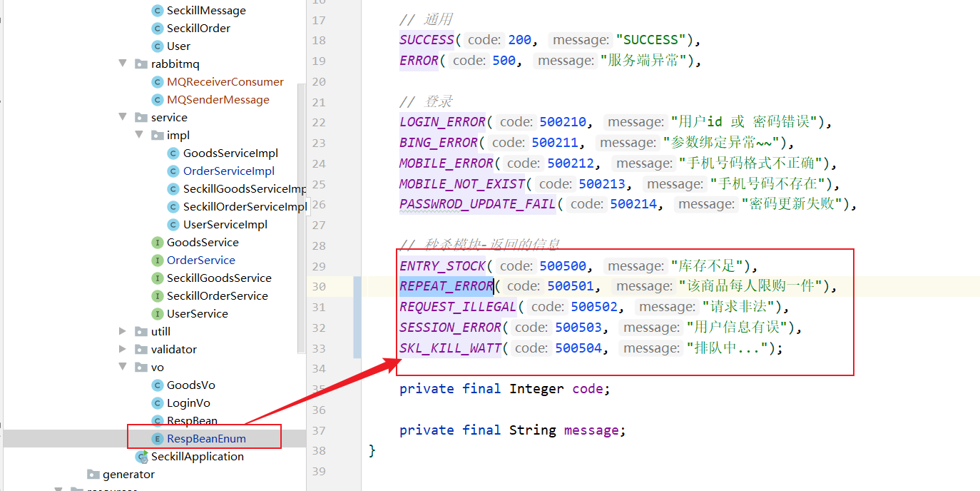980x491 pixels.
Task: Click the class icon beside MQSenderMessage
Action: [157, 99]
